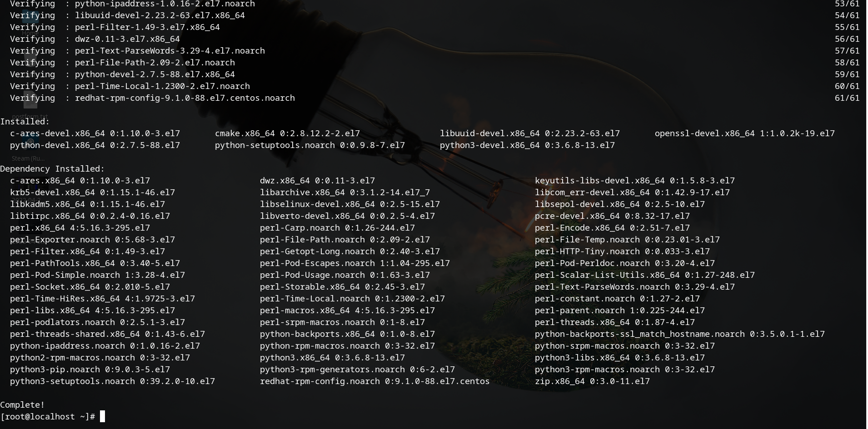Image resolution: width=868 pixels, height=429 pixels.
Task: Click the python-setuptools.noarch installed entry
Action: pos(309,145)
